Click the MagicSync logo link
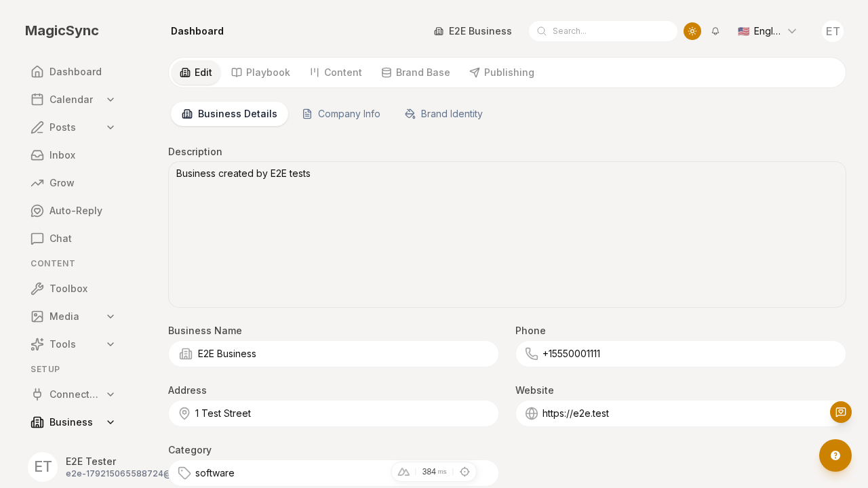Screen dimensions: 868x488 click(62, 30)
